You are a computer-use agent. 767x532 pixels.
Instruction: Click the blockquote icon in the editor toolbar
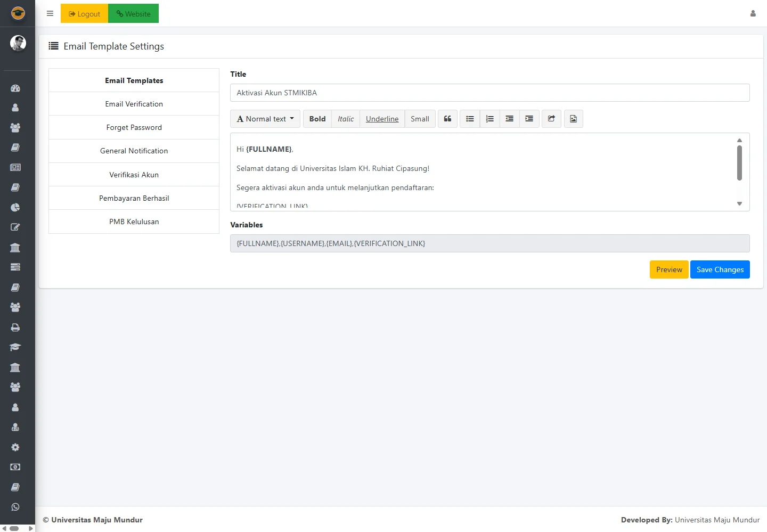[447, 119]
